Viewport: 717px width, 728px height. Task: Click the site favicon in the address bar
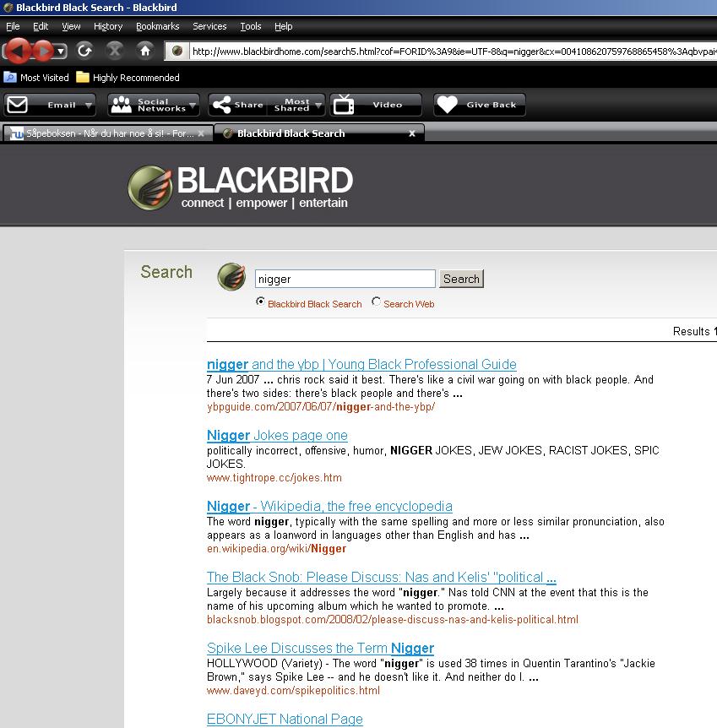[x=177, y=51]
